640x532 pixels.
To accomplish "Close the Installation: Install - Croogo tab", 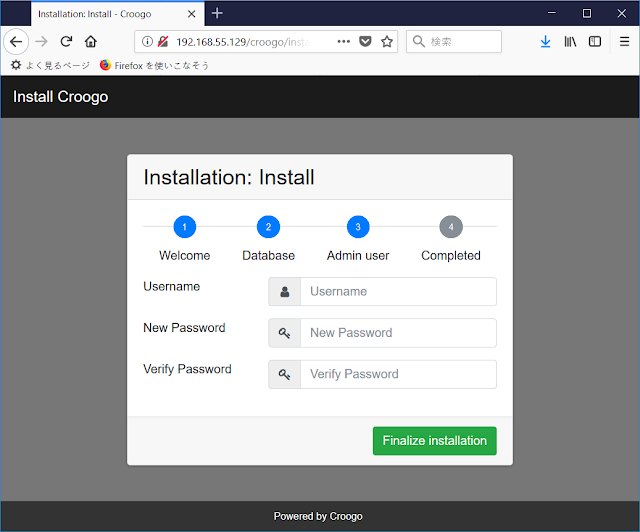I will pyautogui.click(x=191, y=14).
